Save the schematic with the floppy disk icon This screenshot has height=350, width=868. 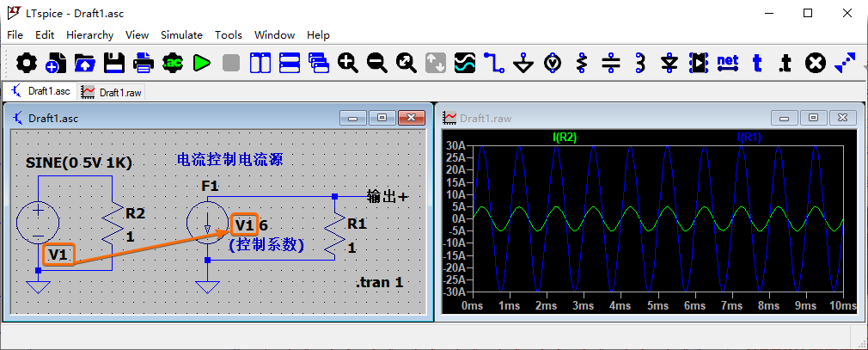(114, 63)
